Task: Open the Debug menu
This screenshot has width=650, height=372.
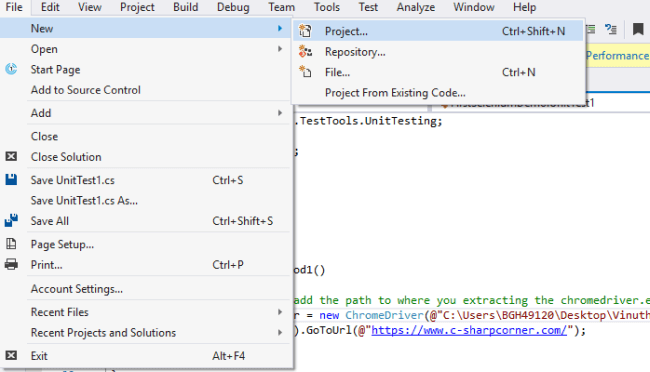Action: coord(233,7)
